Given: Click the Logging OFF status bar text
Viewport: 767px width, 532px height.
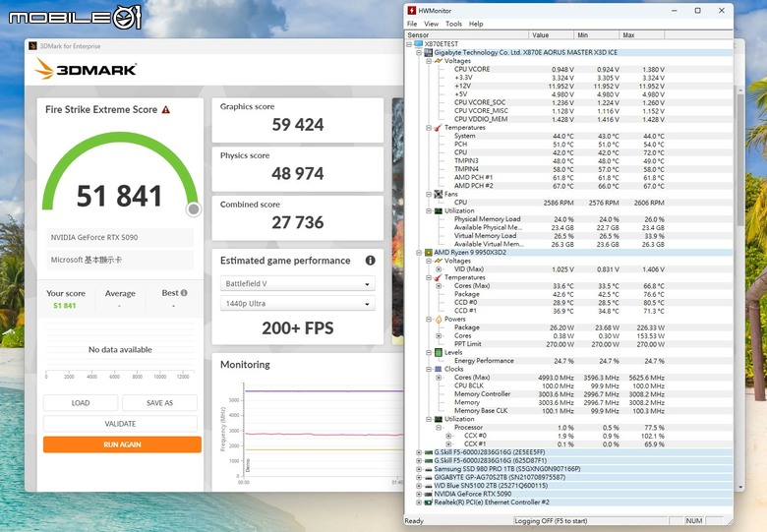Looking at the screenshot, I should tap(551, 521).
